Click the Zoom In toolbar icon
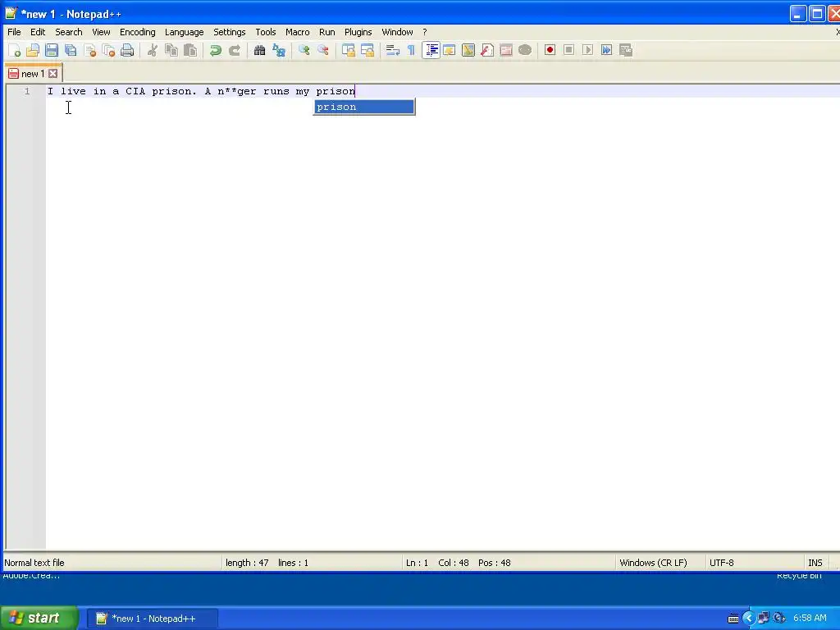 pyautogui.click(x=304, y=50)
